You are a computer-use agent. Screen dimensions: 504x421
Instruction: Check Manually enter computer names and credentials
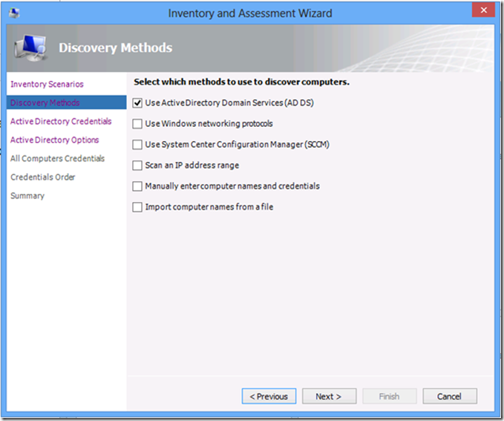137,186
